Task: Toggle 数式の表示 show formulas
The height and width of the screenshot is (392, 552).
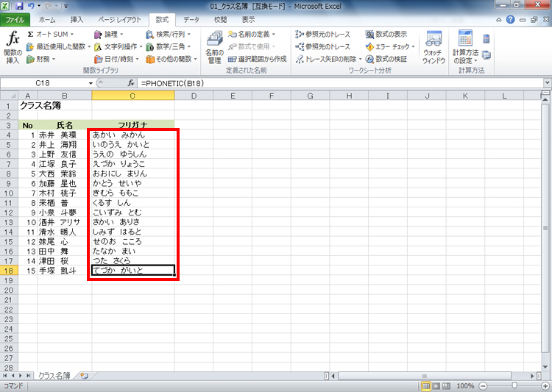Action: [386, 34]
